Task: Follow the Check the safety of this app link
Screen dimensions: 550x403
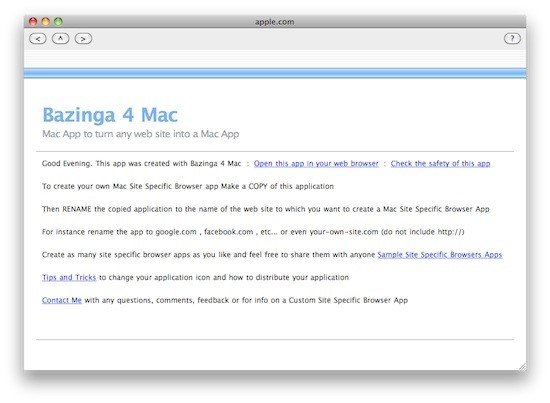Action: 440,163
